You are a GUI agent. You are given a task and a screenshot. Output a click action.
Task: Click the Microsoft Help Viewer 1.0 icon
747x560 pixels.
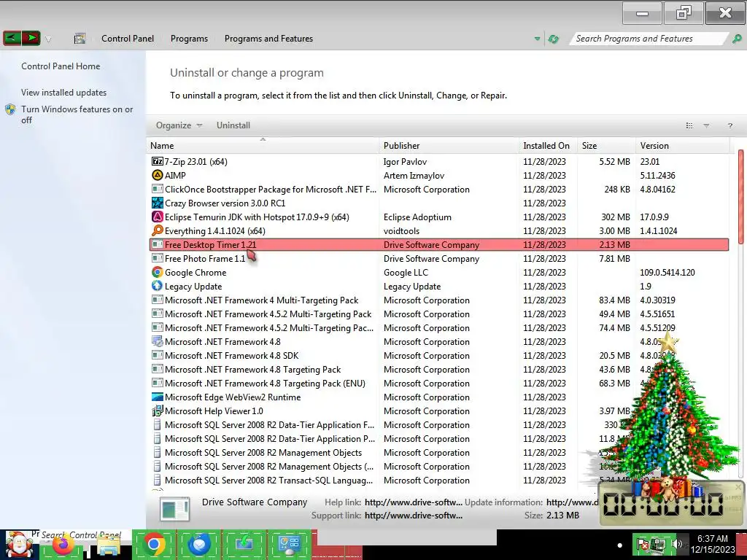coord(158,411)
